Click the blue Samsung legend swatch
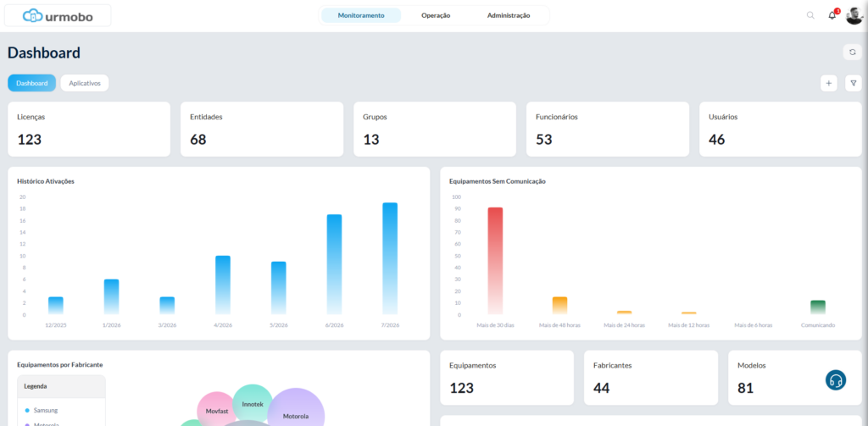Viewport: 868px width, 426px height. tap(28, 411)
